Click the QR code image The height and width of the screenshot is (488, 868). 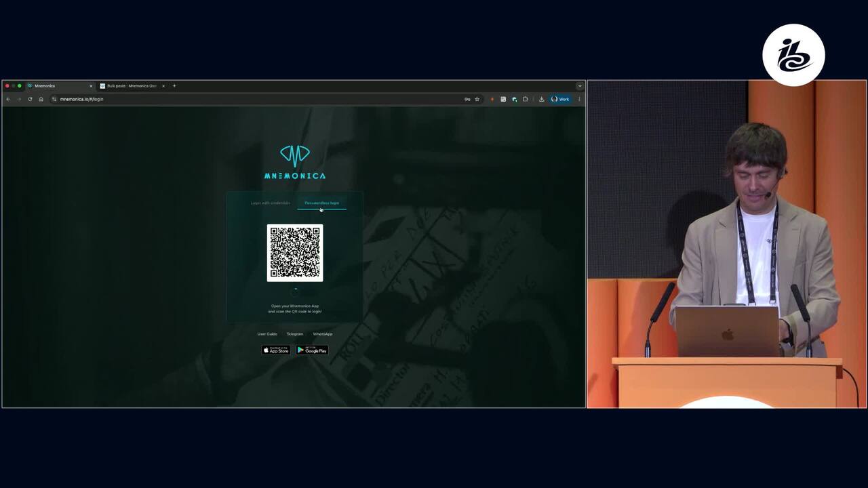[x=295, y=253]
